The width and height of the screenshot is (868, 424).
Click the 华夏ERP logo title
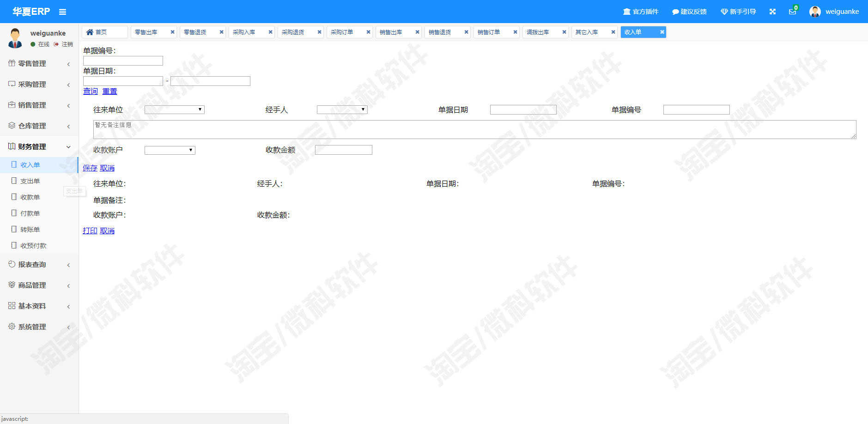point(31,12)
